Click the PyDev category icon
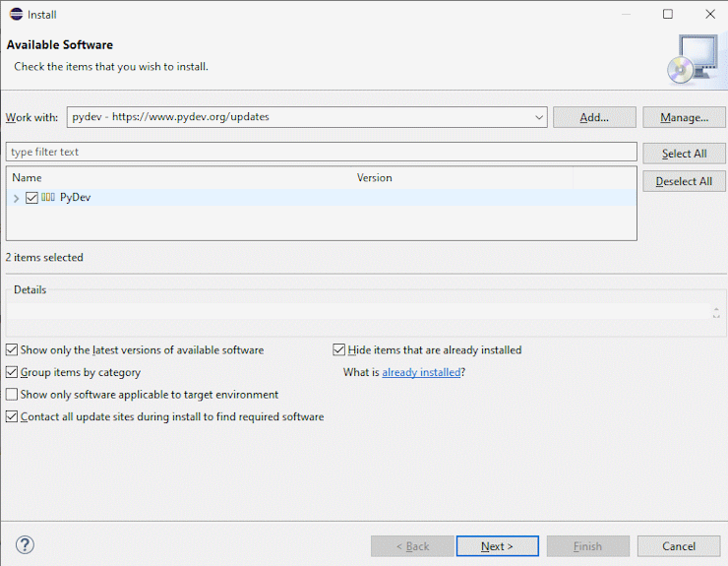Image resolution: width=728 pixels, height=566 pixels. pyautogui.click(x=48, y=197)
